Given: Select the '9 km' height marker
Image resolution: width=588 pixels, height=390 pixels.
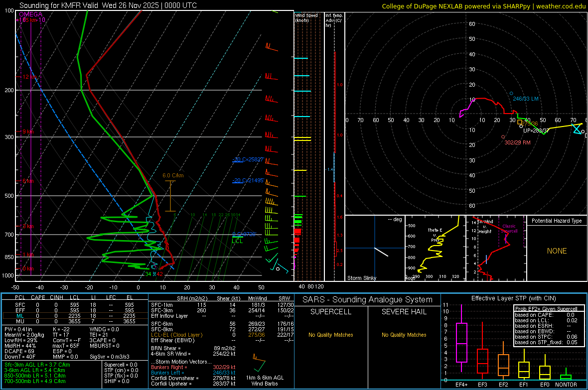Looking at the screenshot, I should tap(28, 131).
